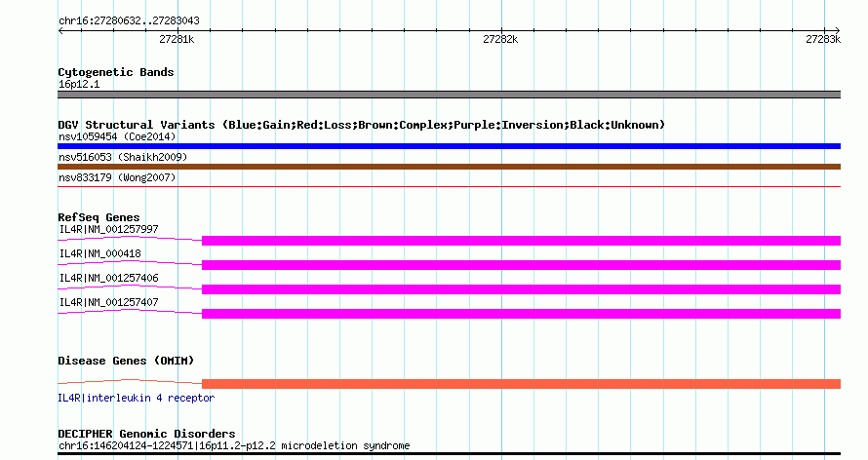The width and height of the screenshot is (868, 460).
Task: Select the DECIPHER Genomic Disorders track title
Action: pos(146,434)
